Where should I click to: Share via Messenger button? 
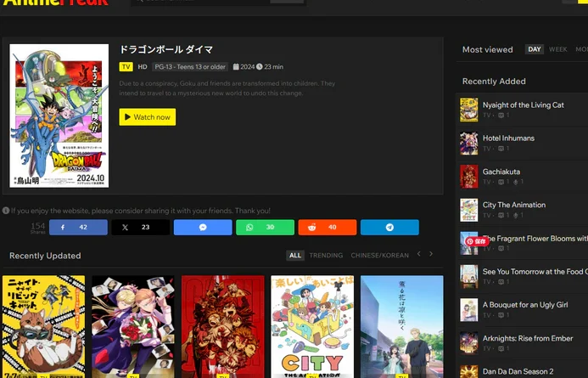203,227
